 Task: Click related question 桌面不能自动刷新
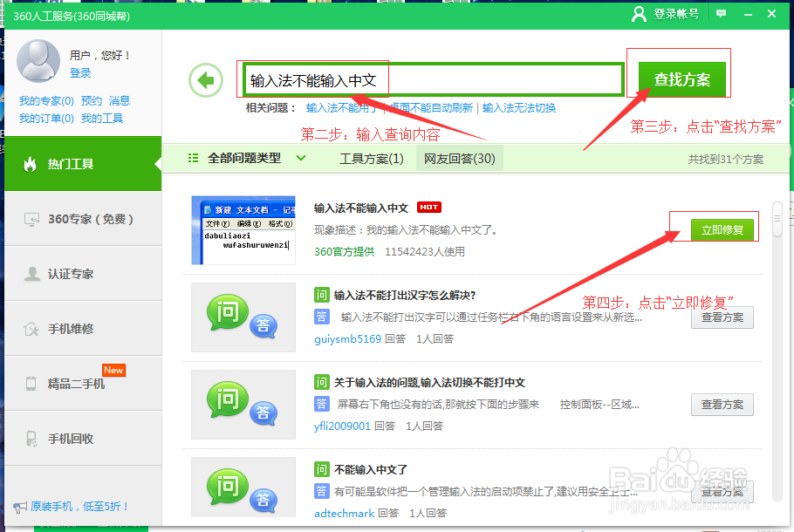[431, 108]
